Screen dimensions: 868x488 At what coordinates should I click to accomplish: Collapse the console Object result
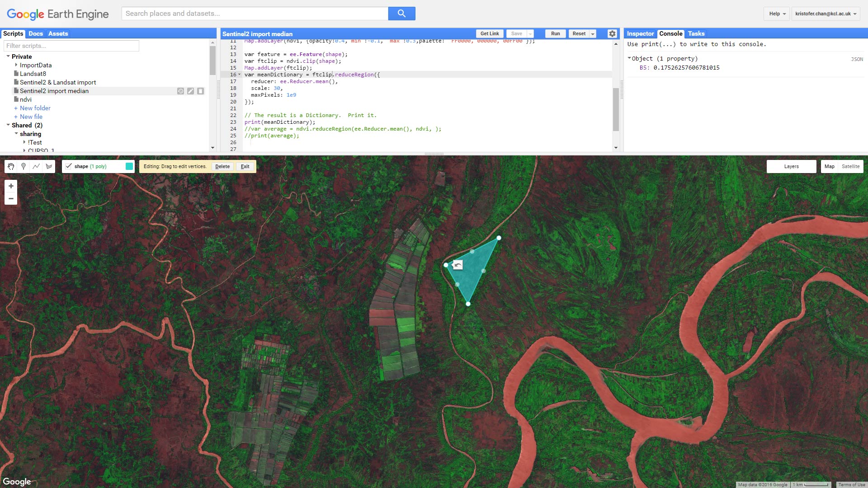click(x=629, y=58)
